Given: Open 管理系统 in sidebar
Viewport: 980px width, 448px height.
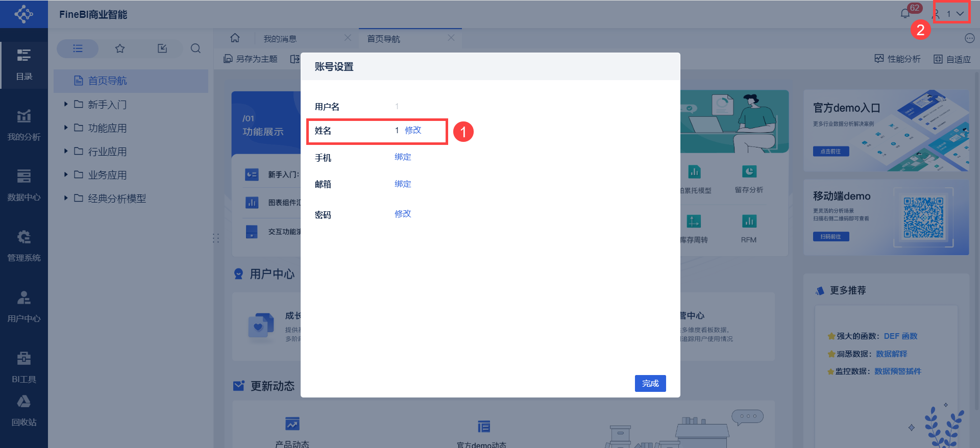Looking at the screenshot, I should 24,246.
